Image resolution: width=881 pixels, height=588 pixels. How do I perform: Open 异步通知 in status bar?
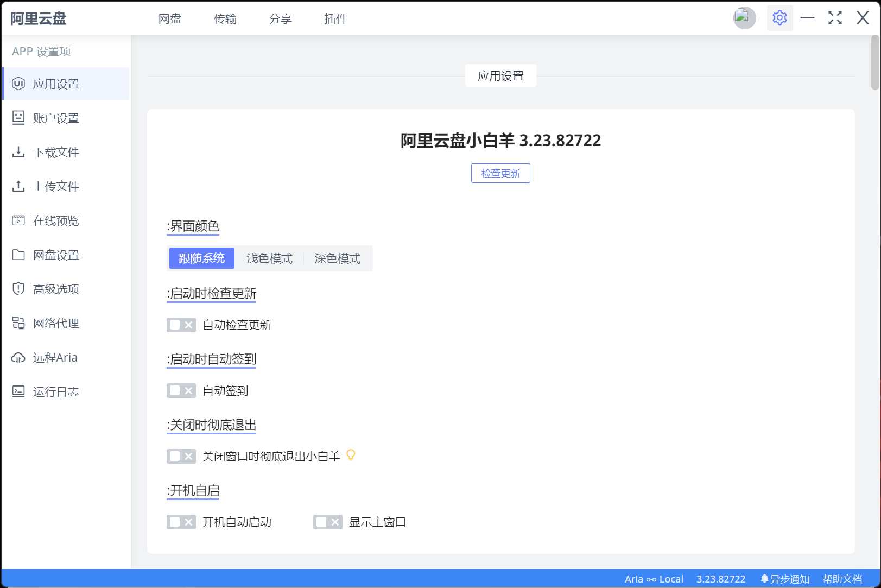785,579
